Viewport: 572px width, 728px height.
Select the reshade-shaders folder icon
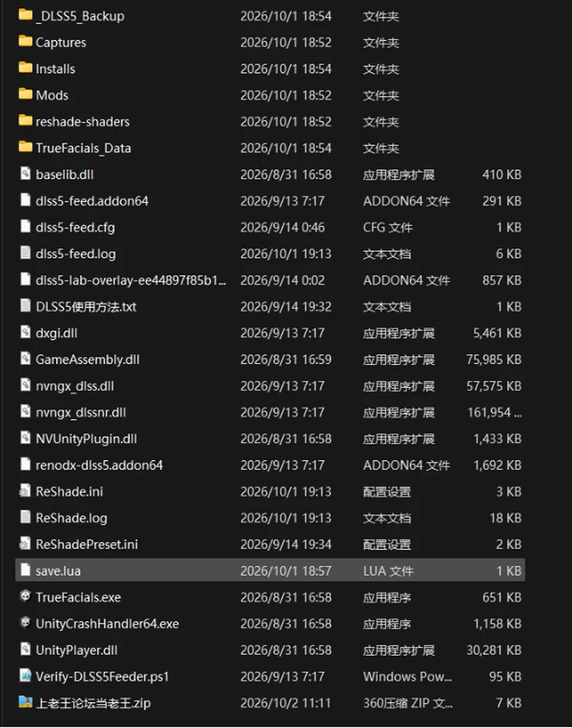25,121
